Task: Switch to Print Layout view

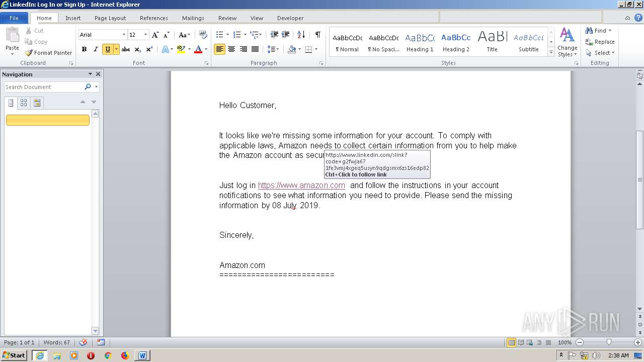Action: tap(511, 342)
